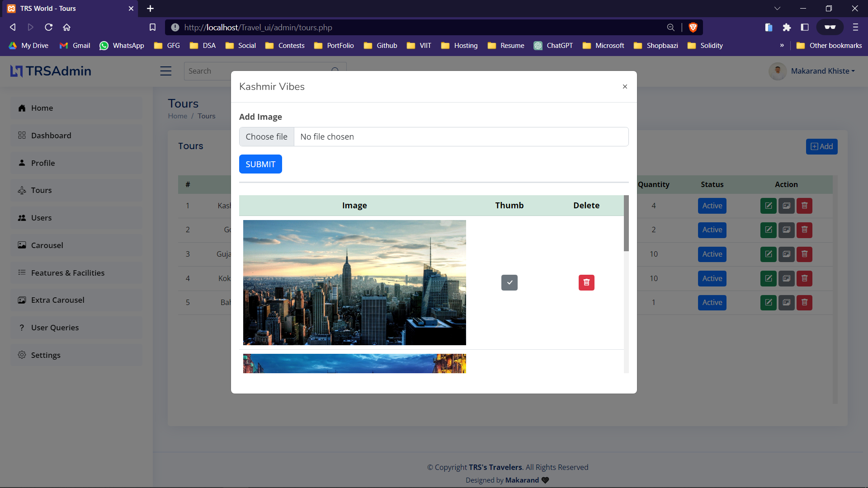Click the Choose file button

pyautogui.click(x=267, y=136)
